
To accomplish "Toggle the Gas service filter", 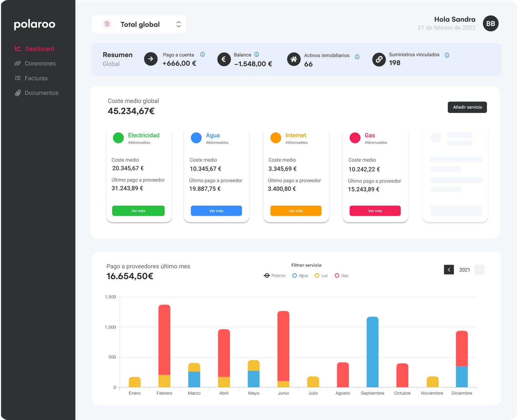I will click(342, 275).
